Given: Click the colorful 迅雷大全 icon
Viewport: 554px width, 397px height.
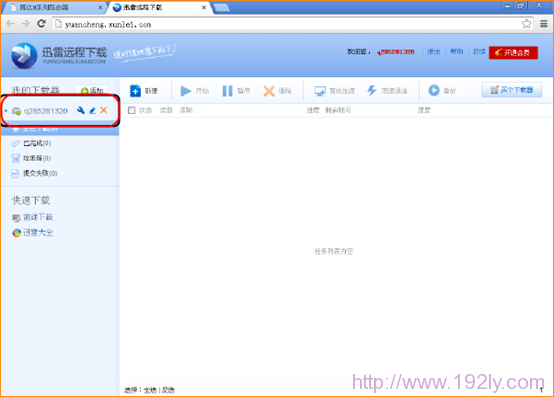Looking at the screenshot, I should pyautogui.click(x=16, y=233).
